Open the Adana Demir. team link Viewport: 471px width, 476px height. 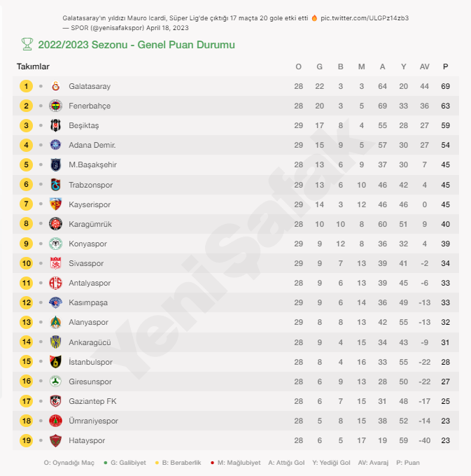pos(92,145)
